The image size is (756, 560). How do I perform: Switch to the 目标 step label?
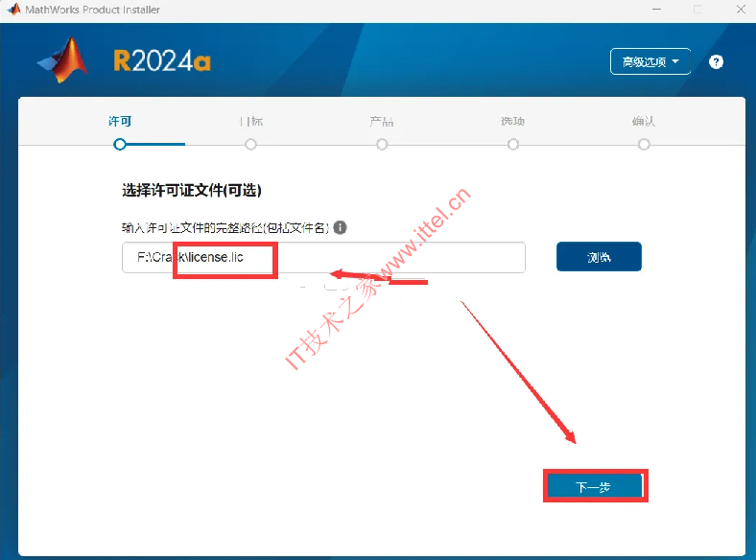(251, 121)
